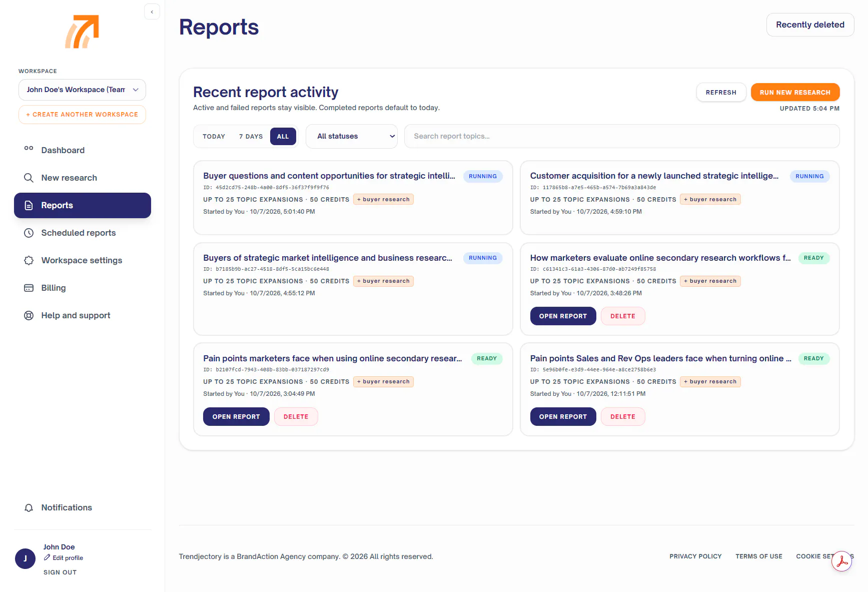Open report on how marketers evaluate workflows
This screenshot has width=868, height=592.
coord(563,316)
